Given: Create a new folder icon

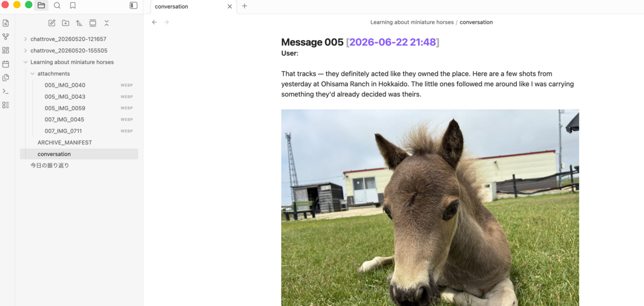Looking at the screenshot, I should pyautogui.click(x=65, y=23).
